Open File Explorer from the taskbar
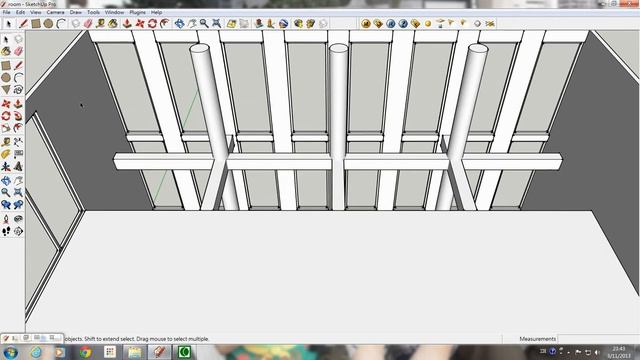Image resolution: width=640 pixels, height=360 pixels. point(134,352)
